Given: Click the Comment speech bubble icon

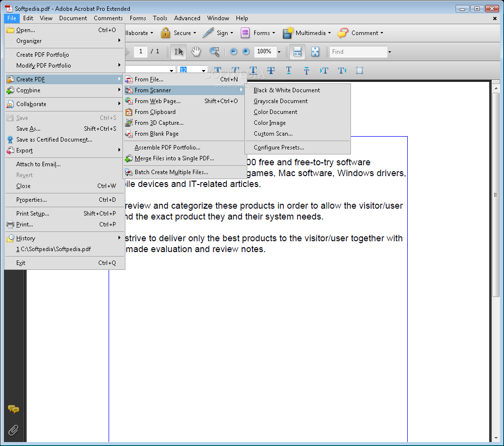Looking at the screenshot, I should coord(343,33).
